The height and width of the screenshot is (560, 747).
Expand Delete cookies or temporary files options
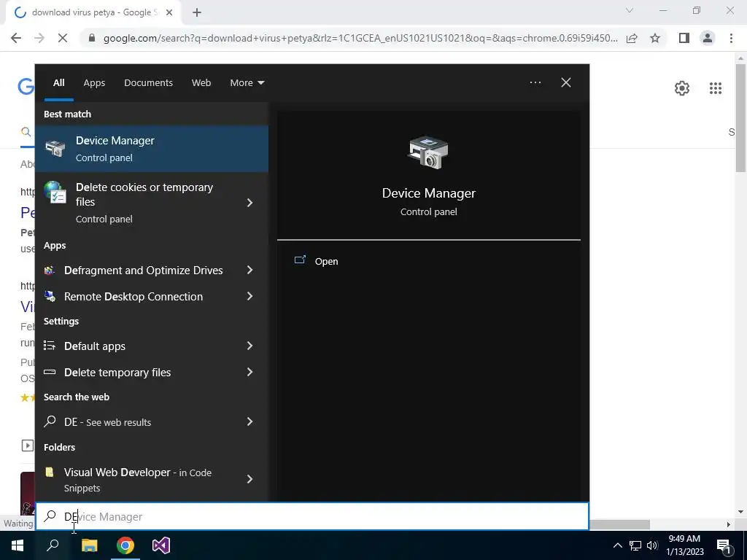click(x=249, y=203)
